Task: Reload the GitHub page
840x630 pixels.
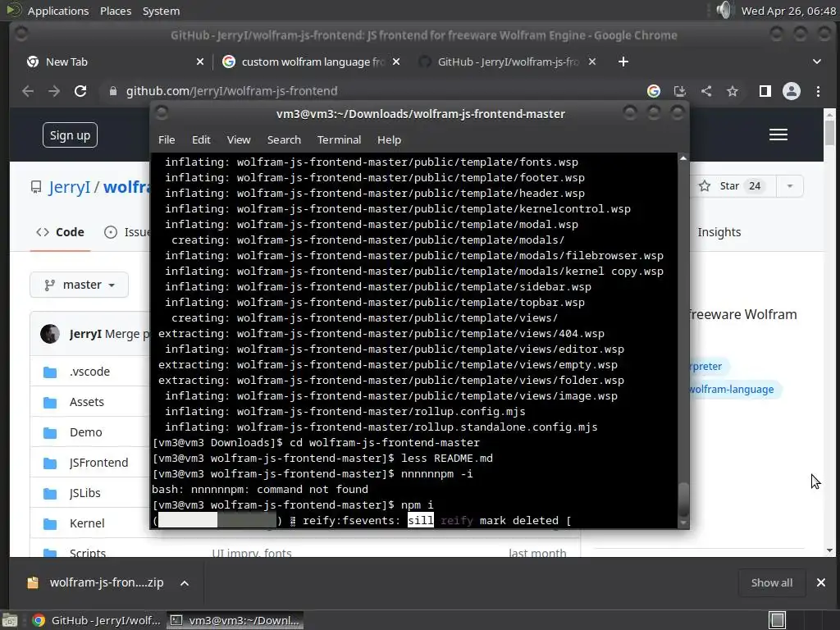Action: (80, 91)
